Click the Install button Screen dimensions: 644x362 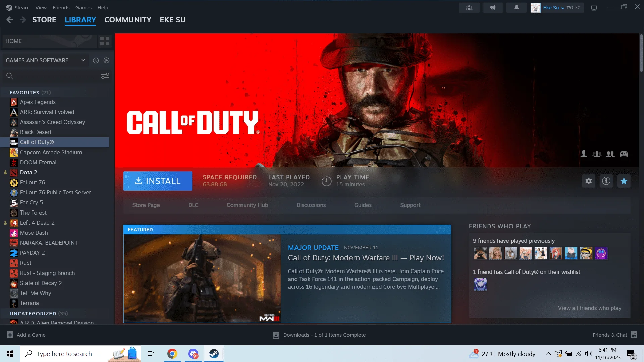158,181
